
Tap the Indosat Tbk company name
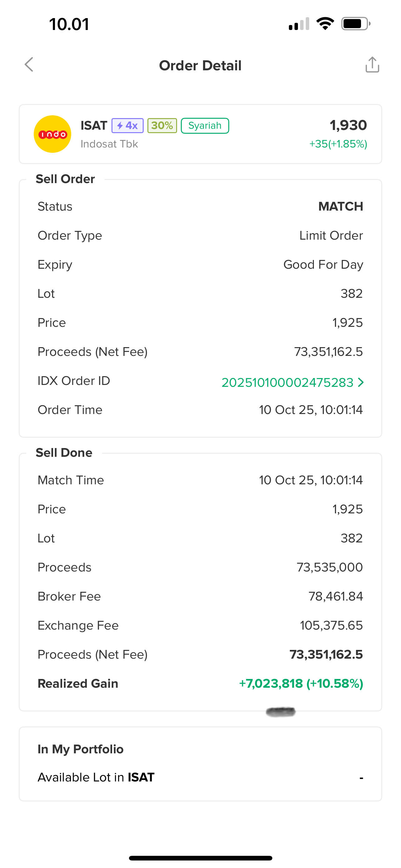(109, 144)
